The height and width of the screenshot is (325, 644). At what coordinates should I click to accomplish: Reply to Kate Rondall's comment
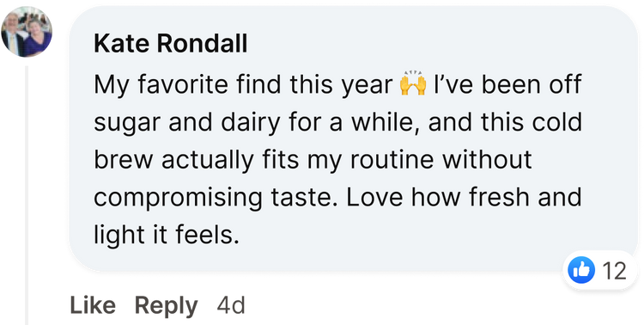[167, 306]
